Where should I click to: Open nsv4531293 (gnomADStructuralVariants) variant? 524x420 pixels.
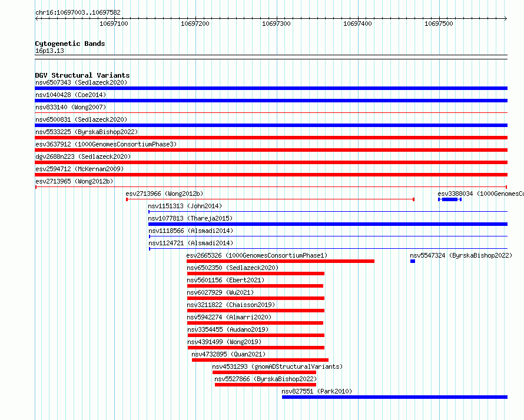pos(277,366)
